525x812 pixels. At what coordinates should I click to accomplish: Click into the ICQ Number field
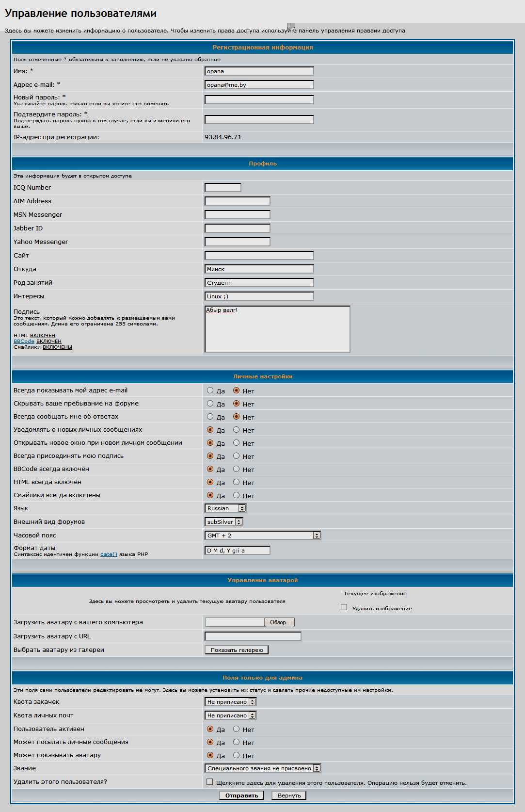pos(223,188)
